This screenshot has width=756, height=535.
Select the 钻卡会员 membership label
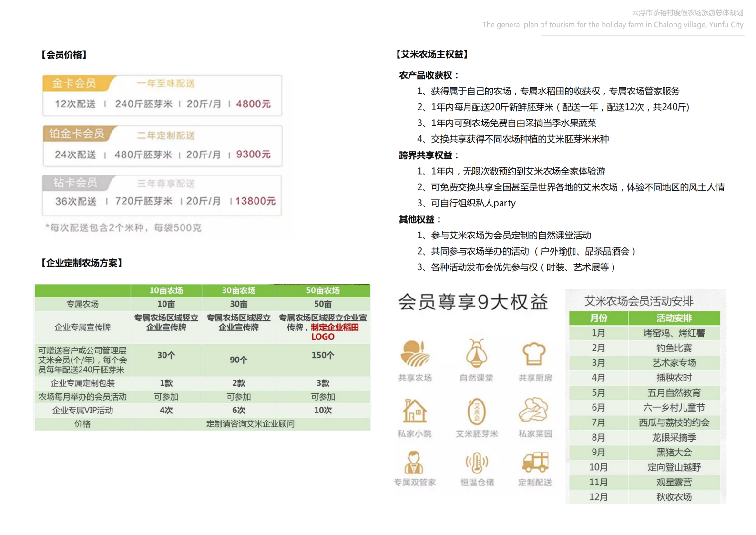tap(75, 183)
